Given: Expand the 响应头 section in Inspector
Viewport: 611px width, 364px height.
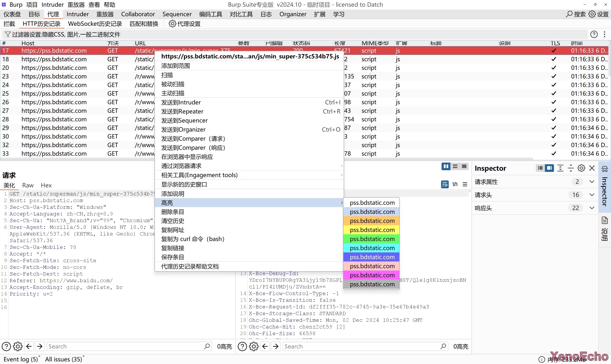Looking at the screenshot, I should [x=592, y=208].
